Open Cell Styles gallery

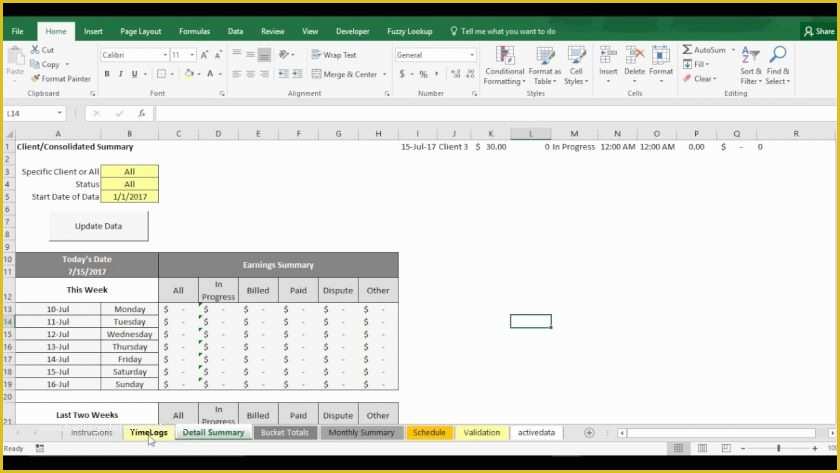(576, 65)
